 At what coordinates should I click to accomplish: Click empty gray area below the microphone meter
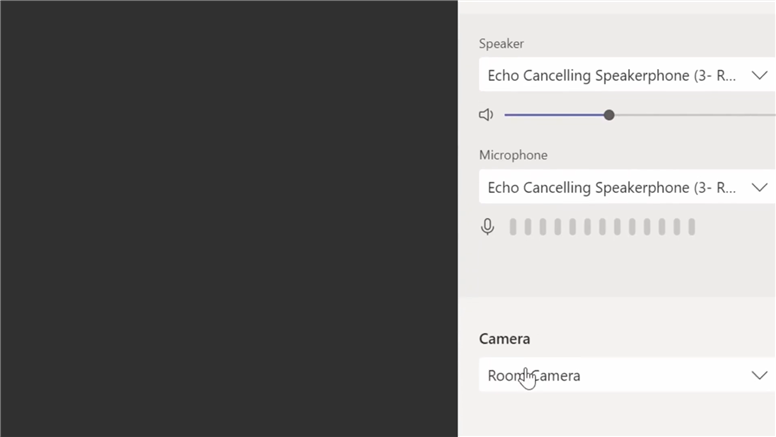pos(615,268)
